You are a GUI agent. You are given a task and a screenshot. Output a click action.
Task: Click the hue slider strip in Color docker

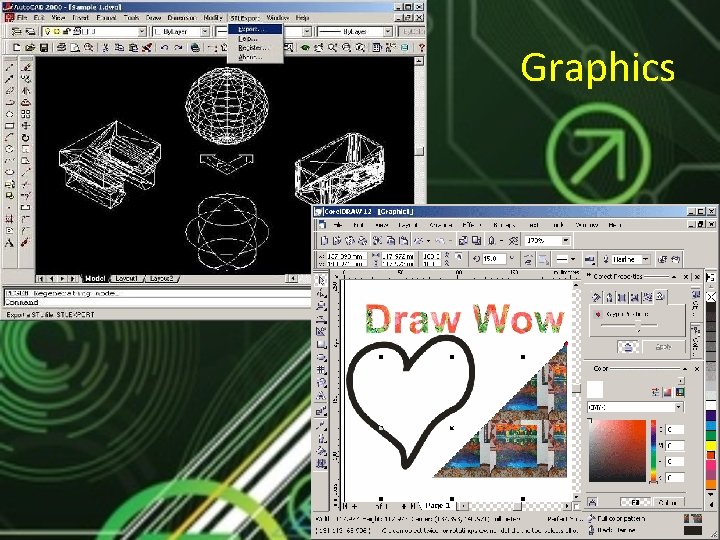(653, 450)
